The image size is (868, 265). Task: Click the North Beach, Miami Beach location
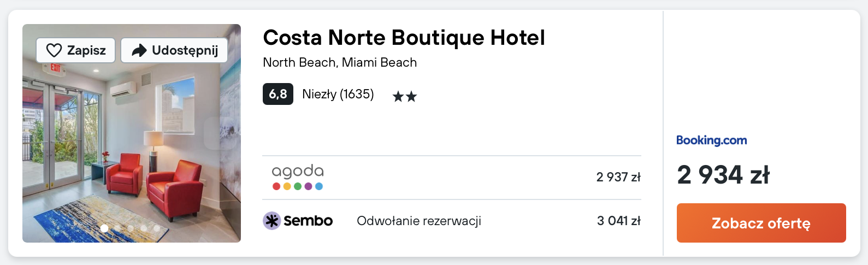pyautogui.click(x=340, y=62)
